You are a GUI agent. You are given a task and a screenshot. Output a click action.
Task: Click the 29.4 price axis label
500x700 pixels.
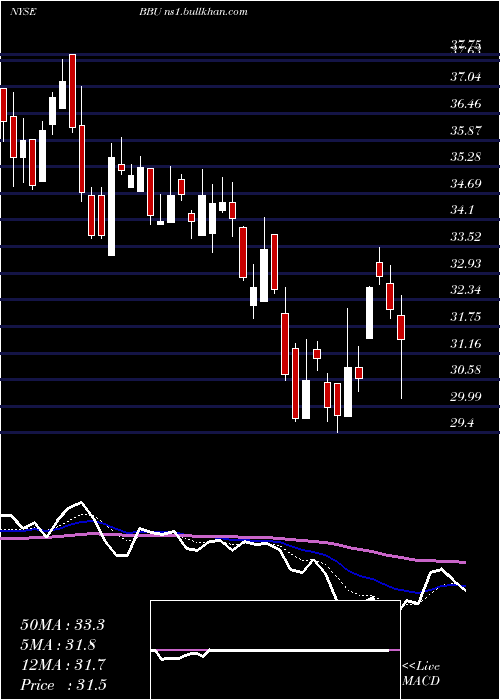[462, 423]
